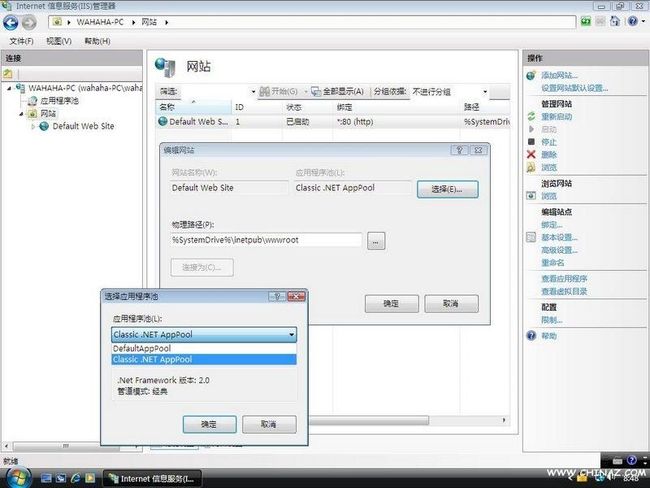650x488 pixels.
Task: Select the WAHAHA-PC server node
Action: (x=85, y=88)
